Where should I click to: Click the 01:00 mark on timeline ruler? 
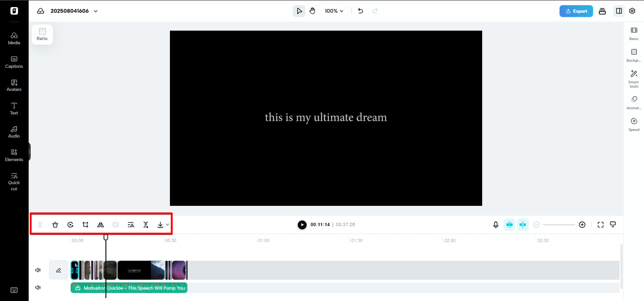point(263,240)
